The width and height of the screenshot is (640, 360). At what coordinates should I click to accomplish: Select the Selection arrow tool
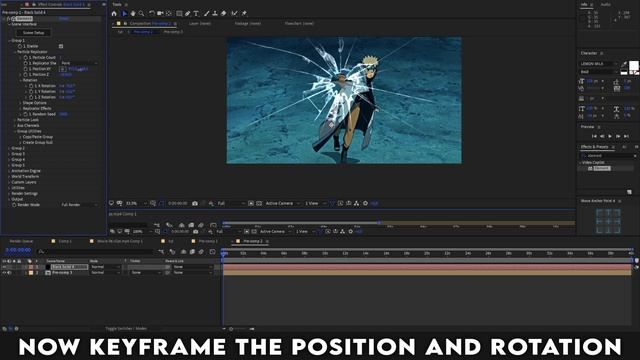coord(124,13)
